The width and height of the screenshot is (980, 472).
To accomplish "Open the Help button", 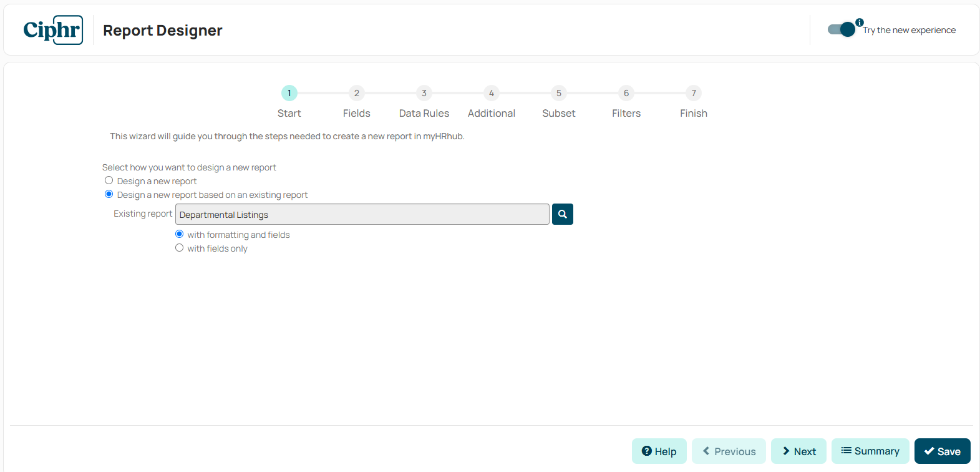I will point(659,451).
